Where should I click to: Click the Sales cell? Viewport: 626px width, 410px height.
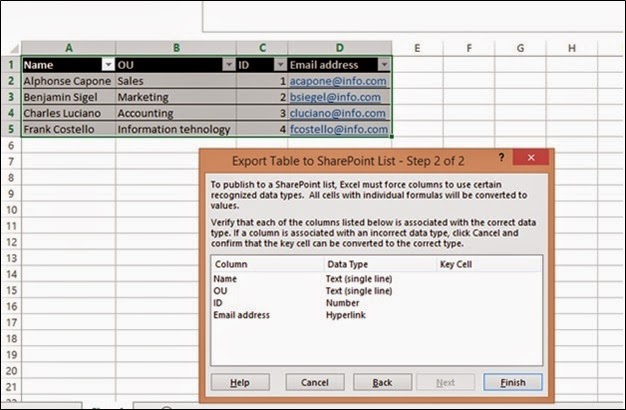tap(176, 81)
